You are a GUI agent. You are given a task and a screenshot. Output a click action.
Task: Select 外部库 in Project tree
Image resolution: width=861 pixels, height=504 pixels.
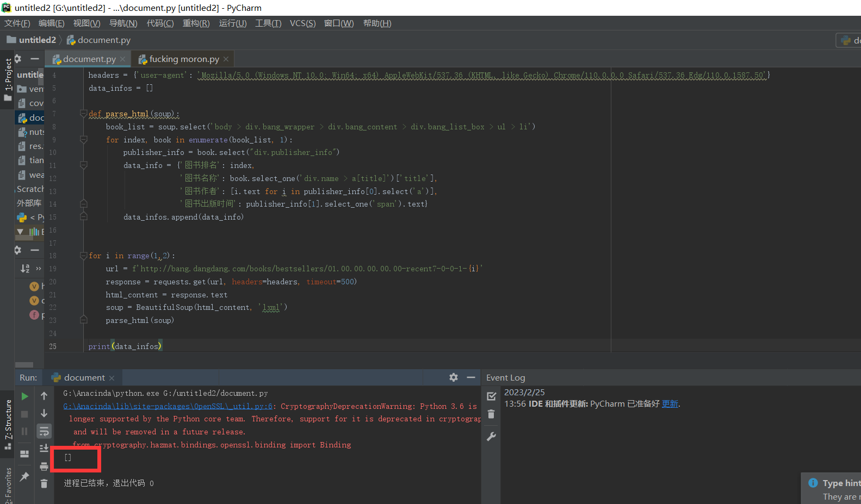[29, 203]
